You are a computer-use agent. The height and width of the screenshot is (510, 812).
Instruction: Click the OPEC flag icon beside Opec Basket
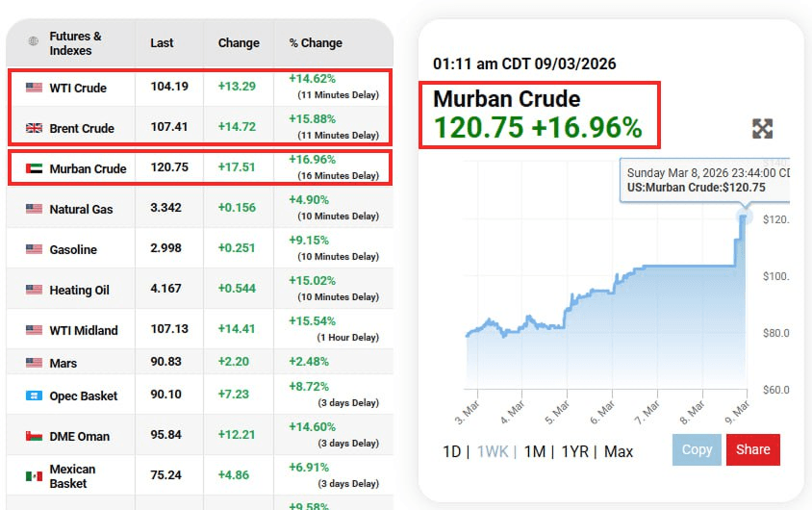[x=34, y=395]
